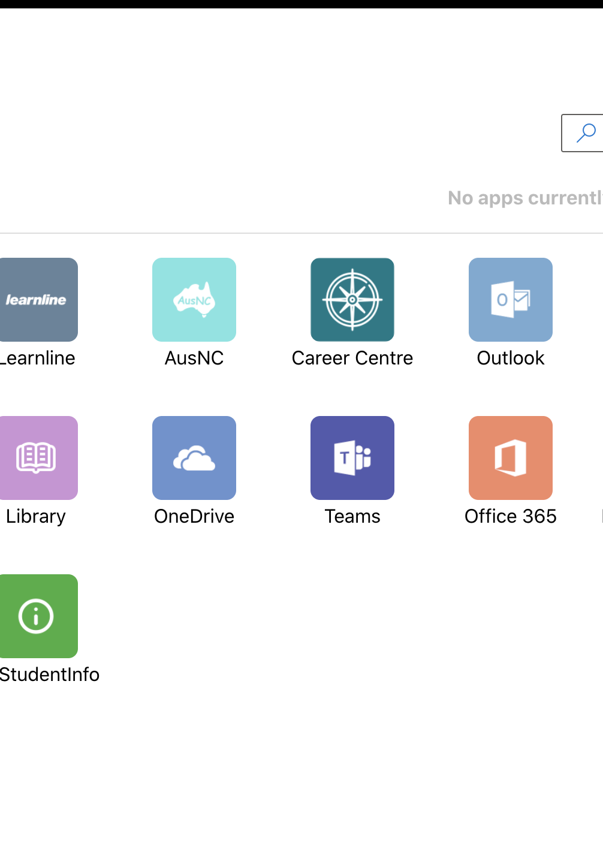Open the StudentInfo green icon

[37, 616]
